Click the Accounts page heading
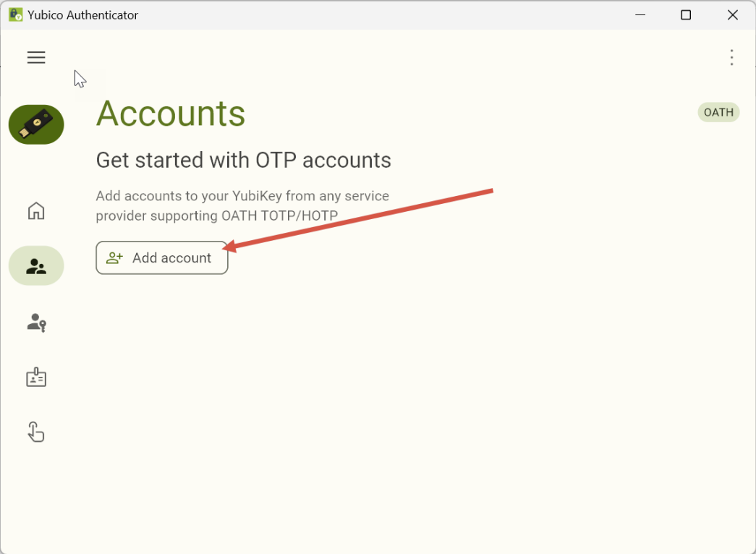Screen dimensions: 756x554 click(x=171, y=114)
